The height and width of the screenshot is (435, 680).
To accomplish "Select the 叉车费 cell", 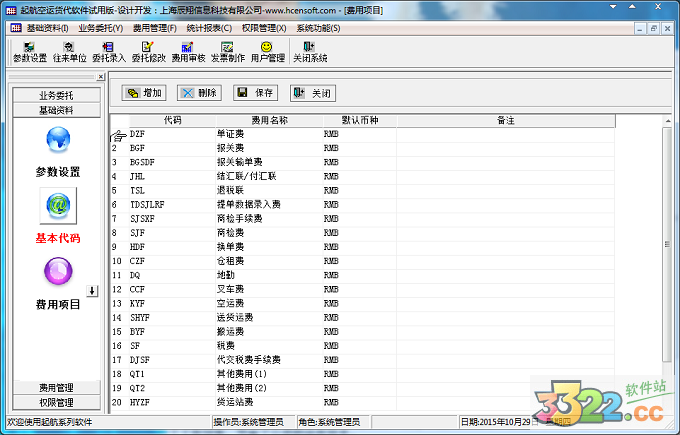I will click(269, 290).
